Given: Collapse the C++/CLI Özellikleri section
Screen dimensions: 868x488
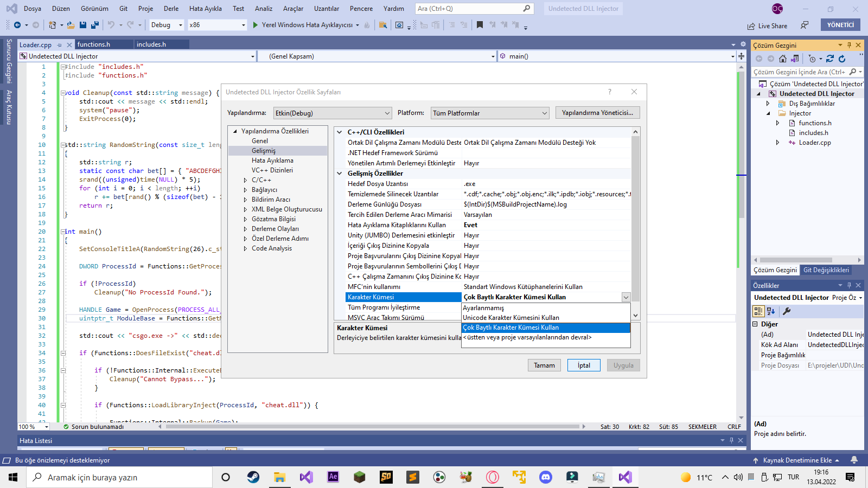Looking at the screenshot, I should [340, 132].
